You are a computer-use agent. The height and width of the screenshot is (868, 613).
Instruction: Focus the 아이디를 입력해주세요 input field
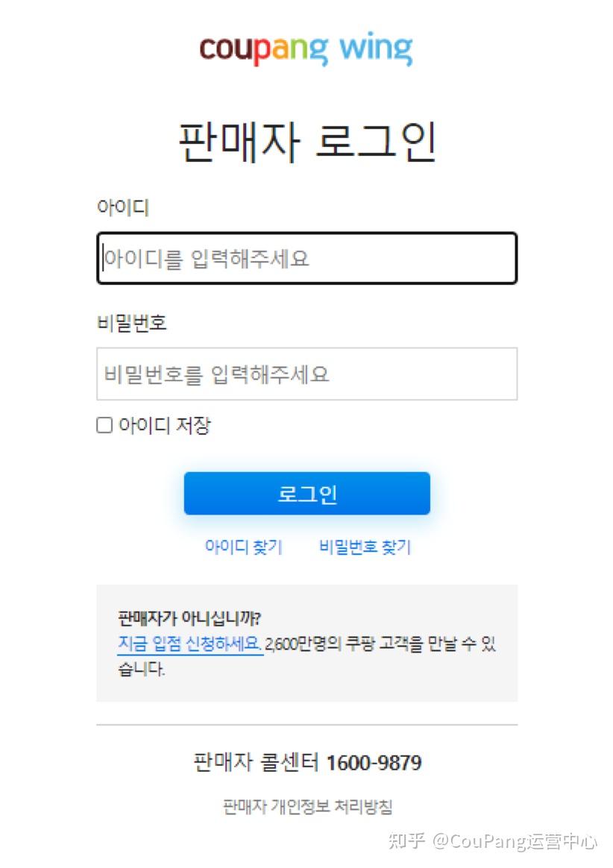point(306,259)
